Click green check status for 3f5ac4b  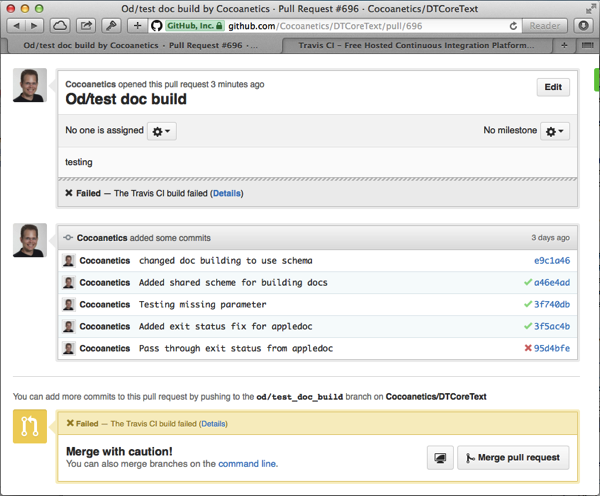click(x=528, y=326)
